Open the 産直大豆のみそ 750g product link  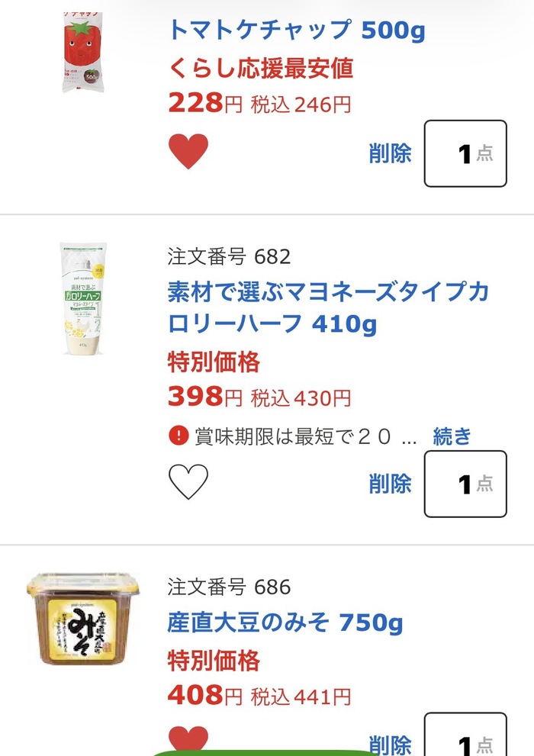(x=285, y=622)
